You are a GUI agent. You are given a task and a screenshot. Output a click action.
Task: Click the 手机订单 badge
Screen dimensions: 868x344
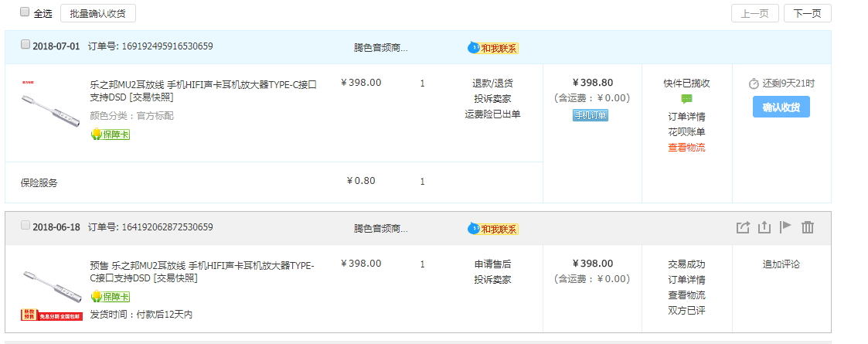pos(591,115)
